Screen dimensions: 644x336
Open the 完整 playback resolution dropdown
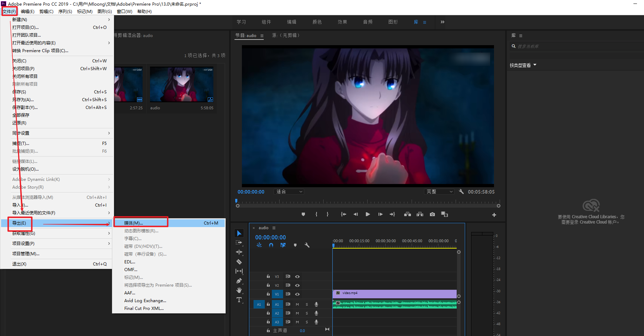[x=439, y=192]
